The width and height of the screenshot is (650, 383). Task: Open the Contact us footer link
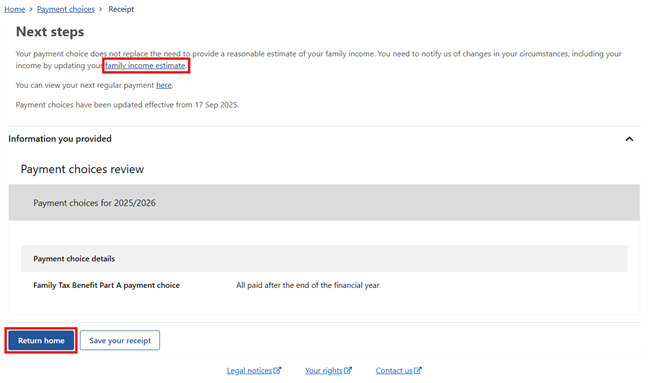click(x=394, y=371)
